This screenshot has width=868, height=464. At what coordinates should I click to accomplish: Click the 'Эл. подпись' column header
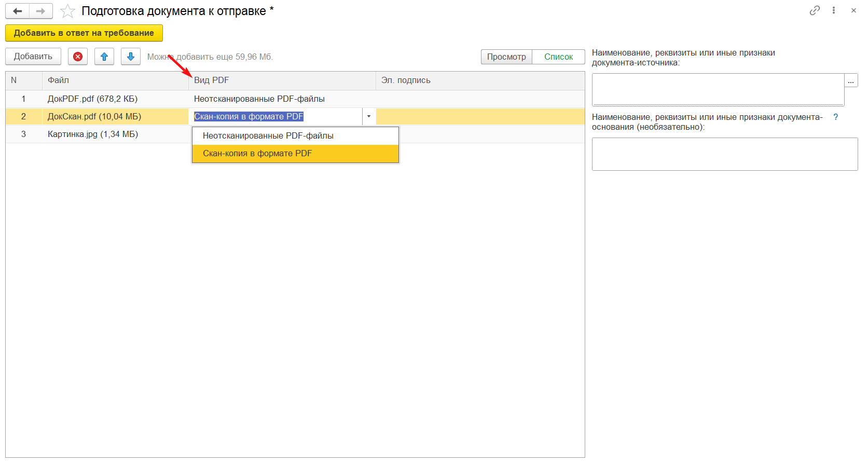480,80
